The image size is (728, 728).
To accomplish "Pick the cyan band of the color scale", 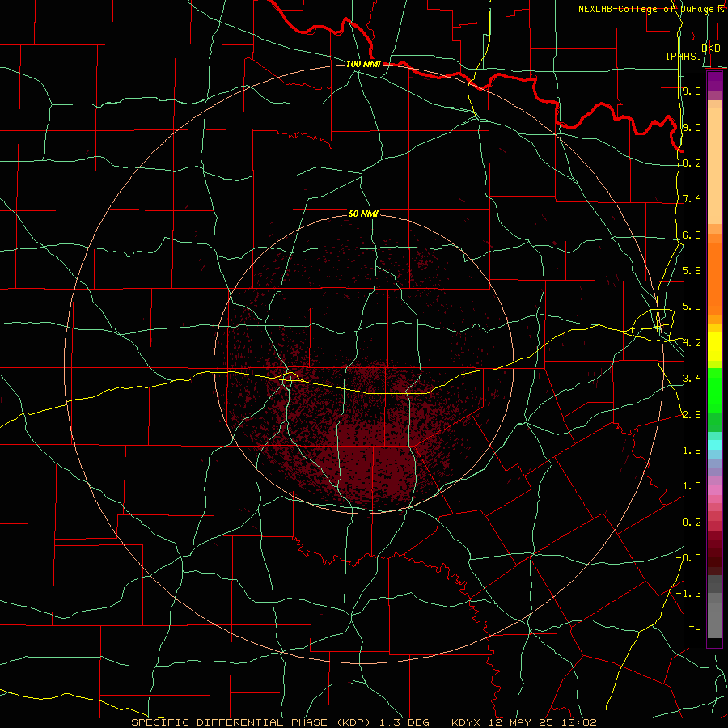I will tap(714, 445).
